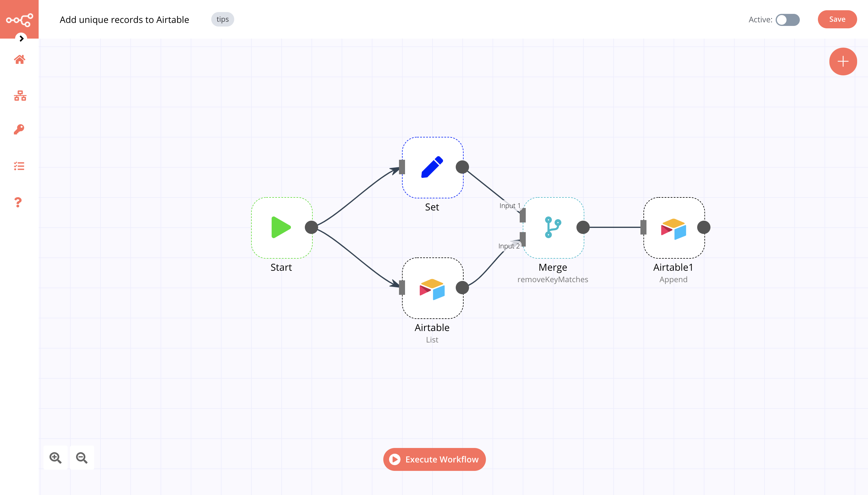Select the Set node pencil icon
Image resolution: width=868 pixels, height=495 pixels.
click(x=432, y=167)
